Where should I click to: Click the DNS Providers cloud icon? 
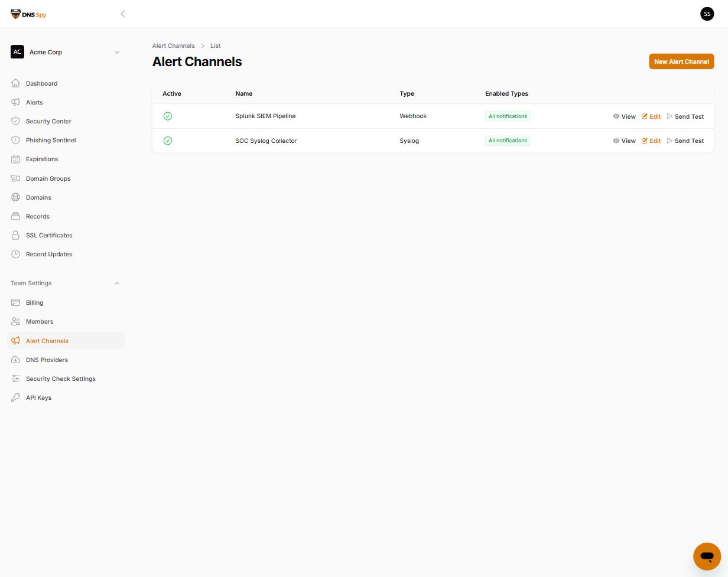[15, 360]
